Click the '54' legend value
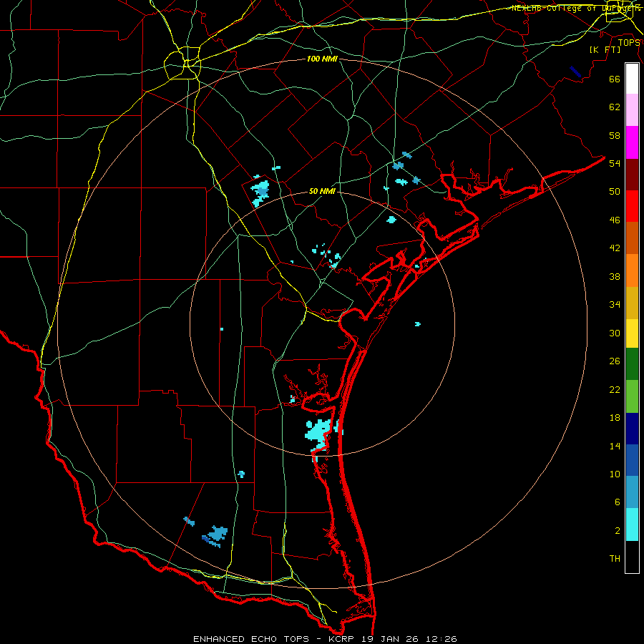 coord(615,163)
